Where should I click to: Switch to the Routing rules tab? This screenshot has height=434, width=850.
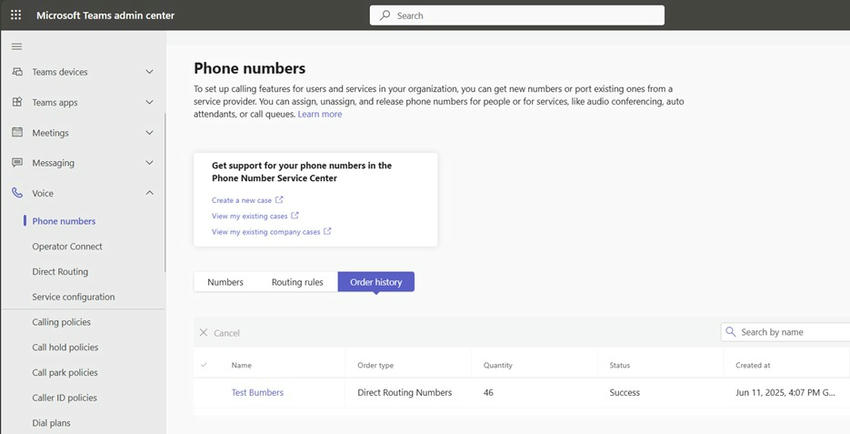[297, 282]
